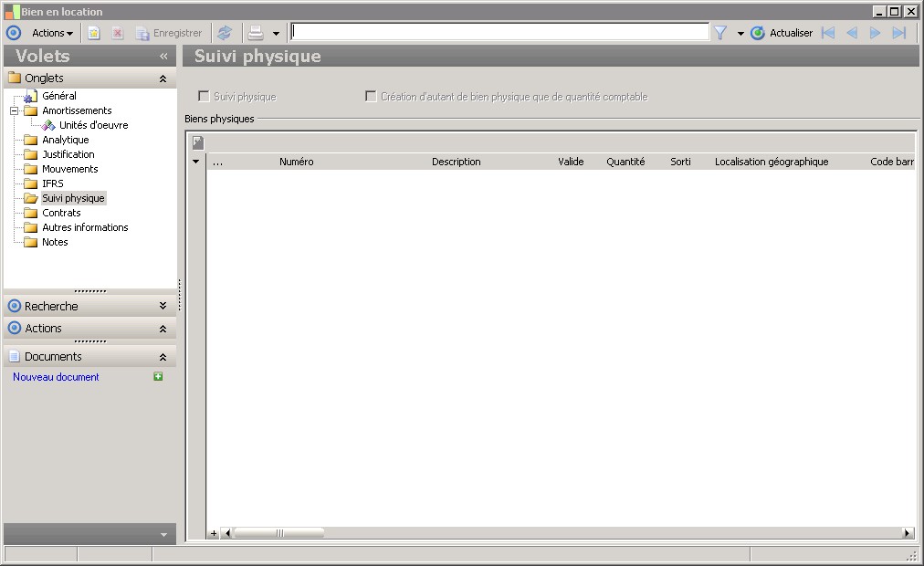
Task: Click the Delete record toolbar icon
Action: coord(118,33)
